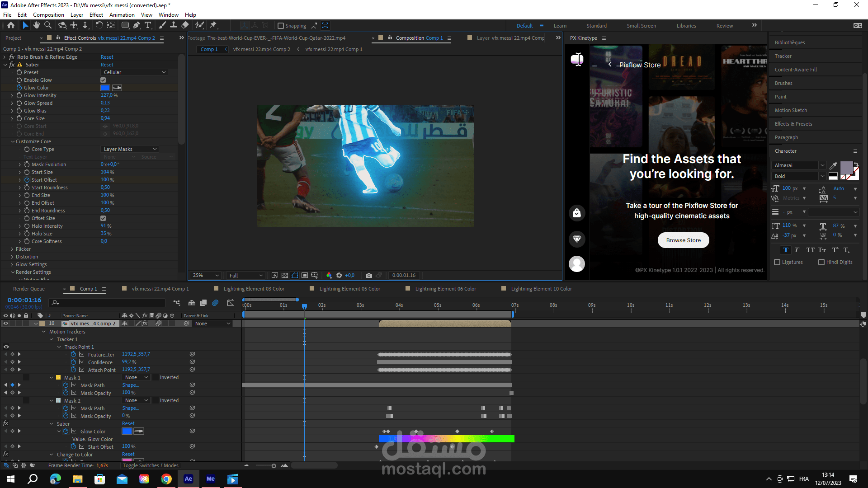The height and width of the screenshot is (488, 868).
Task: Click the blue Glow Color swatch in Effect Controls
Action: 105,88
